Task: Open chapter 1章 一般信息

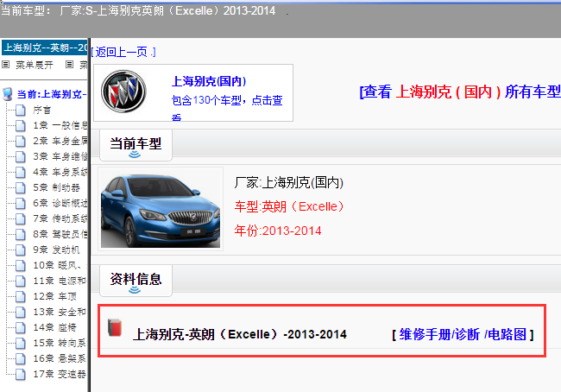Action: (x=60, y=125)
